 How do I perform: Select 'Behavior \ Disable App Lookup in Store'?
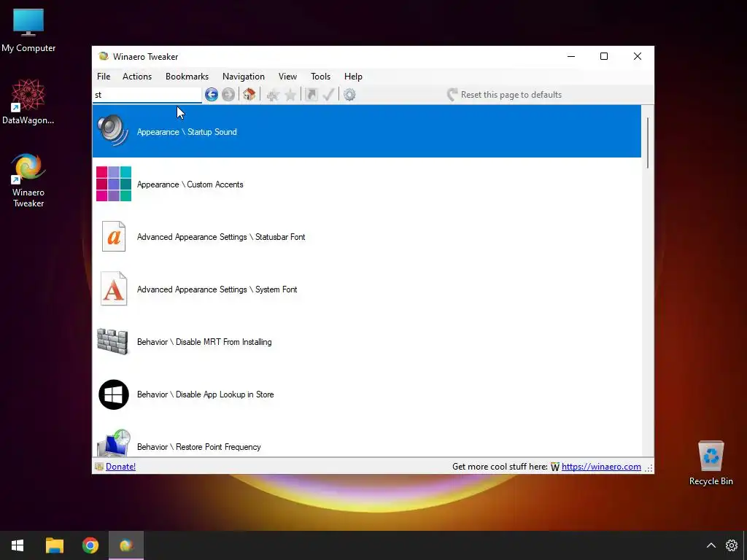pyautogui.click(x=367, y=394)
